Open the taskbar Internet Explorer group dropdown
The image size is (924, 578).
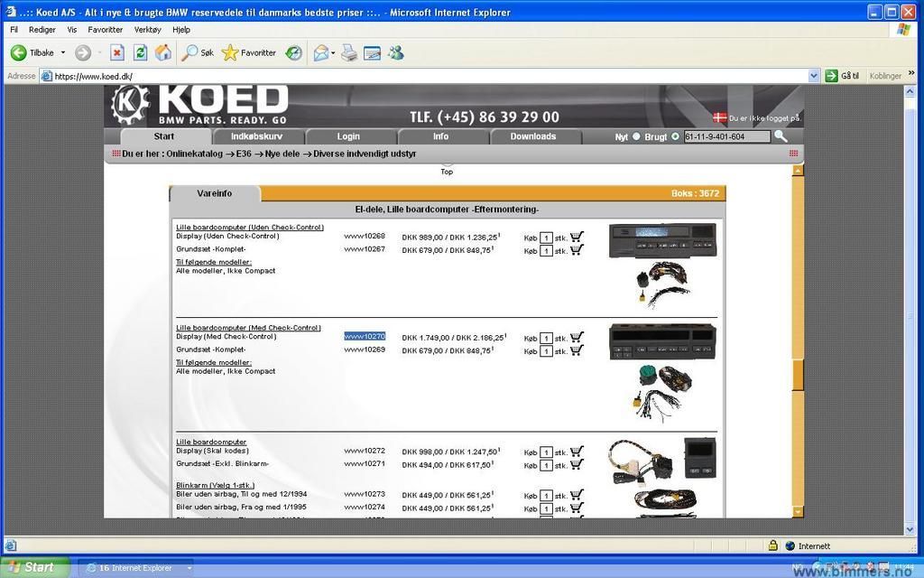click(x=189, y=568)
